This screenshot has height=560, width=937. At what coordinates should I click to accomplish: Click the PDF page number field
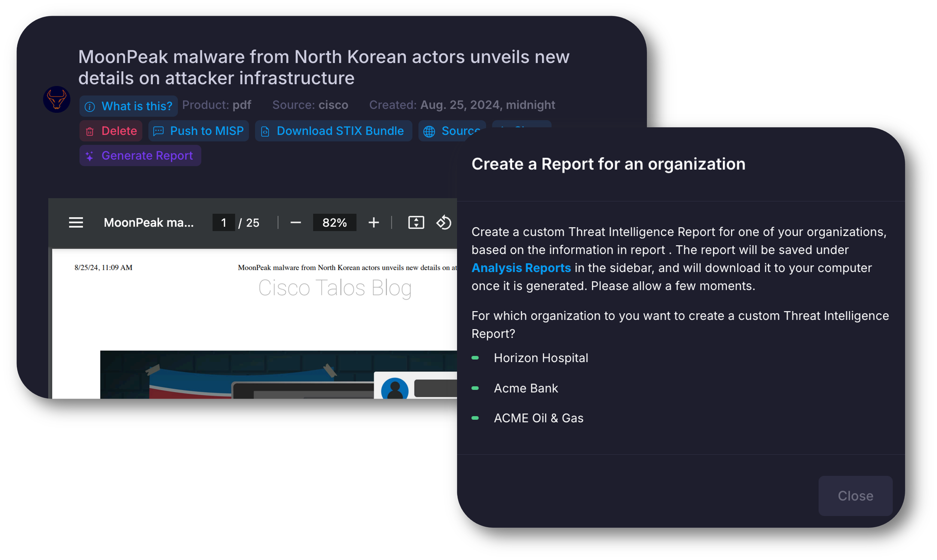(x=223, y=223)
